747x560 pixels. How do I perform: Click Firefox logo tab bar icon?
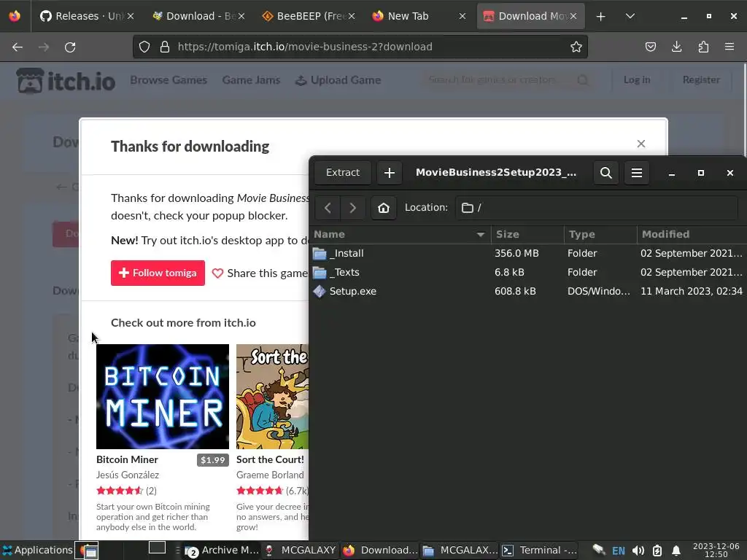15,16
